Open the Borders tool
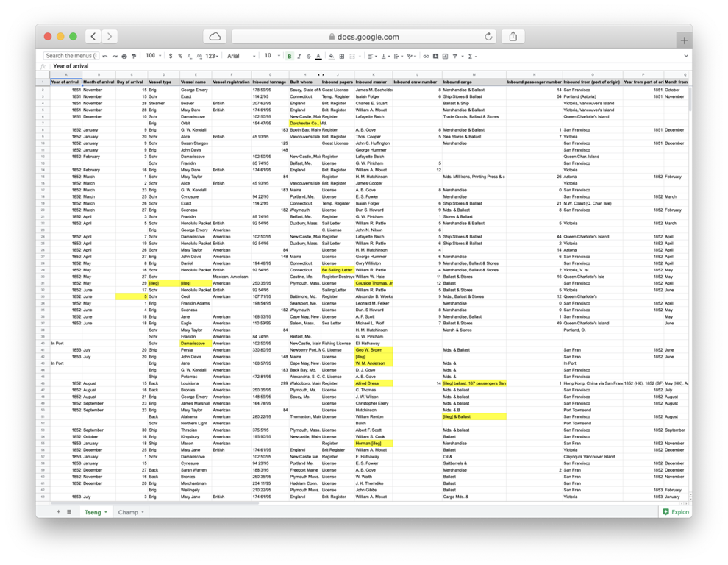Viewport: 728px width, 565px height. pos(341,56)
